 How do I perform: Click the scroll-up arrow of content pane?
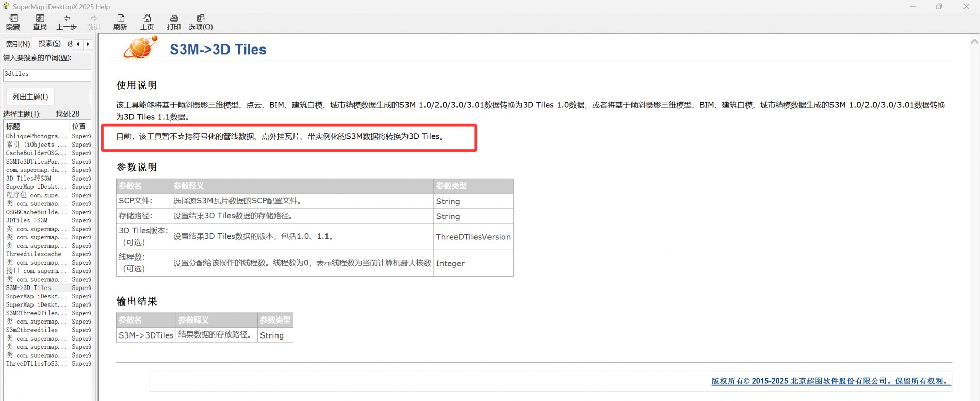point(974,42)
